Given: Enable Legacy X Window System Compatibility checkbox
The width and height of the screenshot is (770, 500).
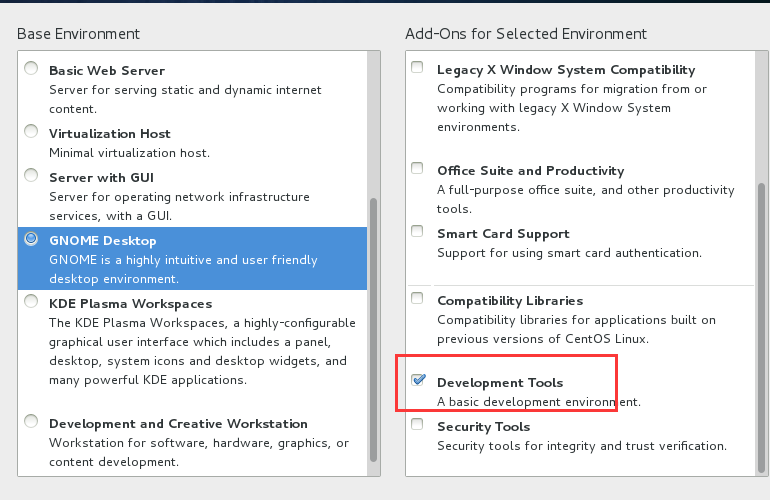Looking at the screenshot, I should click(x=417, y=67).
